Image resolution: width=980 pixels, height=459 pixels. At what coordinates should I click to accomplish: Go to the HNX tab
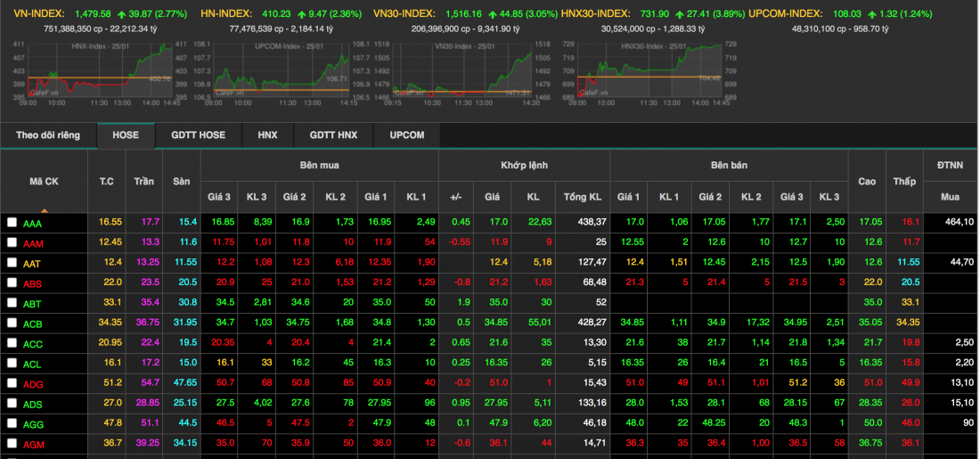point(267,135)
